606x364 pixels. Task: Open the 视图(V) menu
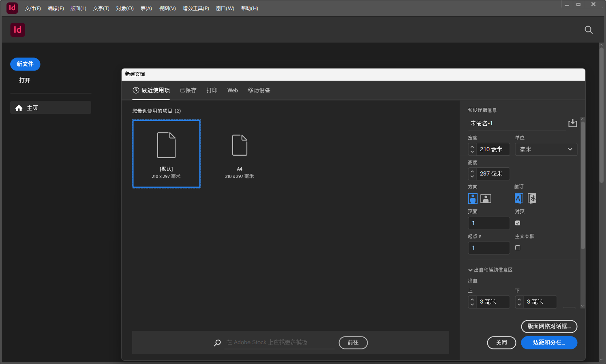(x=167, y=9)
